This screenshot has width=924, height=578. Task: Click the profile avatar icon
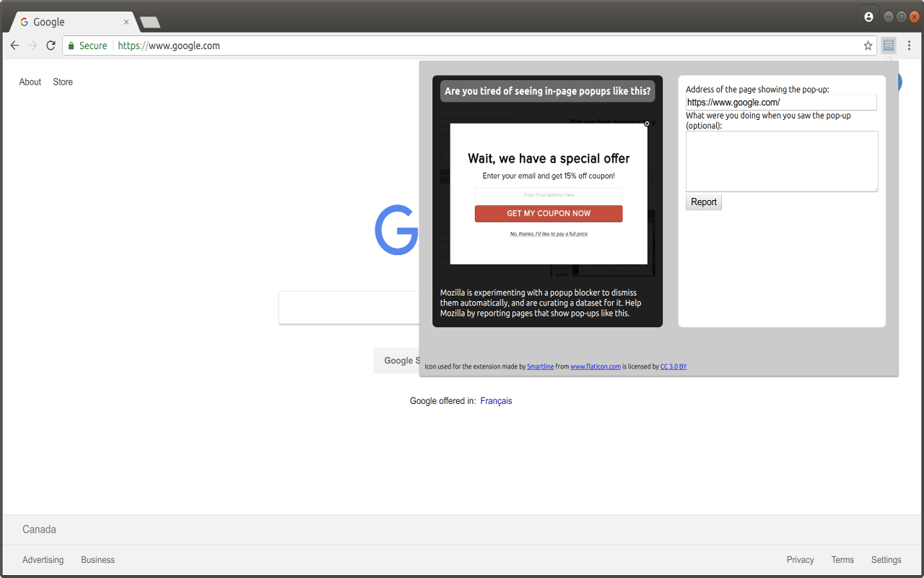pyautogui.click(x=868, y=16)
